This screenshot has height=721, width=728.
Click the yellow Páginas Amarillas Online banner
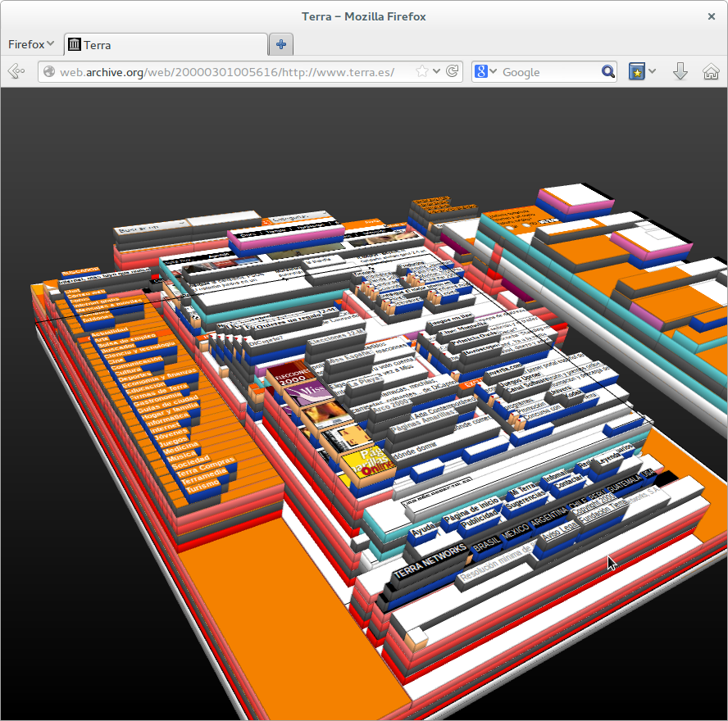pos(368,462)
